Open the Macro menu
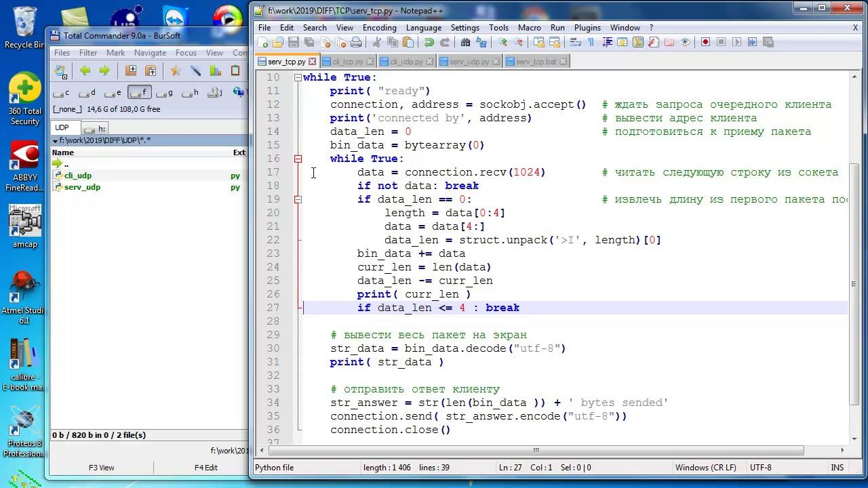The image size is (868, 488). coord(530,28)
